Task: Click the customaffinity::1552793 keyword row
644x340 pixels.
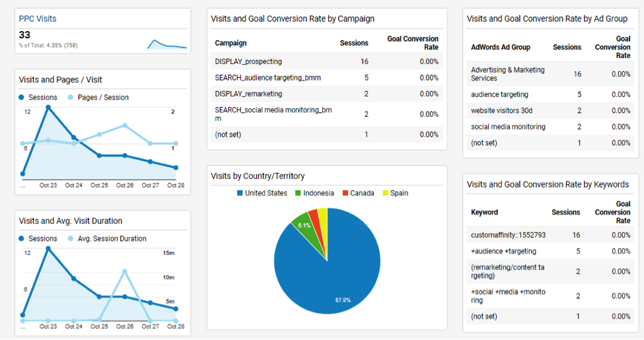Action: point(550,235)
